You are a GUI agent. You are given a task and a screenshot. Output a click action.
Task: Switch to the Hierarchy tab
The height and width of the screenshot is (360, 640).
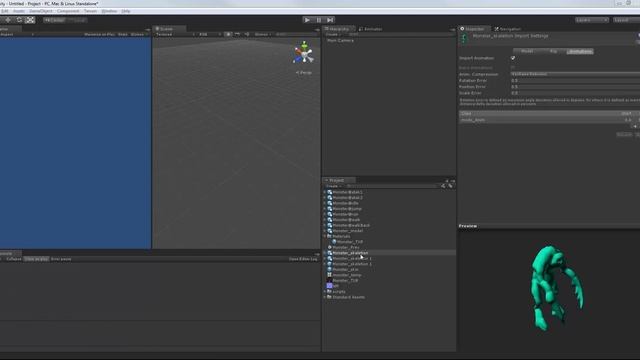(339, 29)
